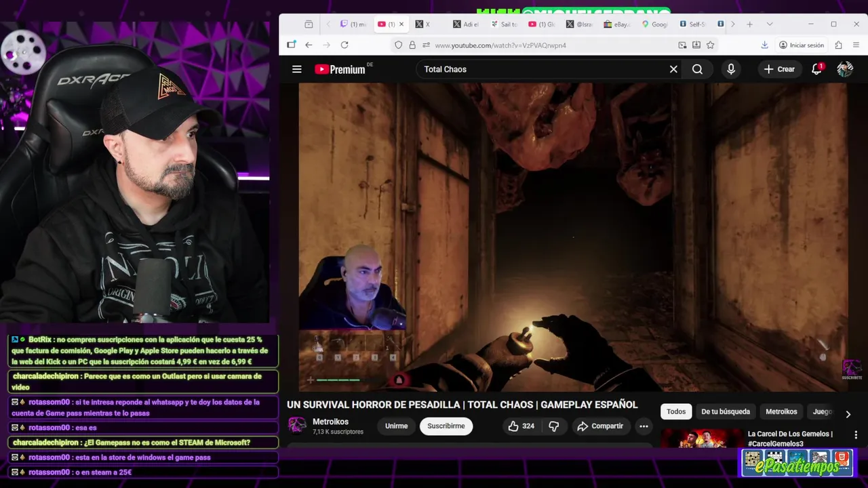The width and height of the screenshot is (868, 488).
Task: Like the video with thumbs up
Action: pyautogui.click(x=521, y=426)
